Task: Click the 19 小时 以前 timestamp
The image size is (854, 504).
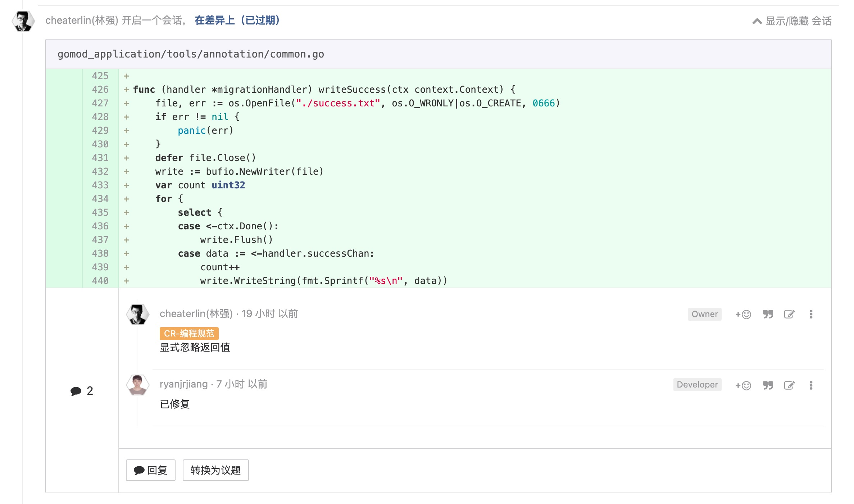Action: point(269,314)
